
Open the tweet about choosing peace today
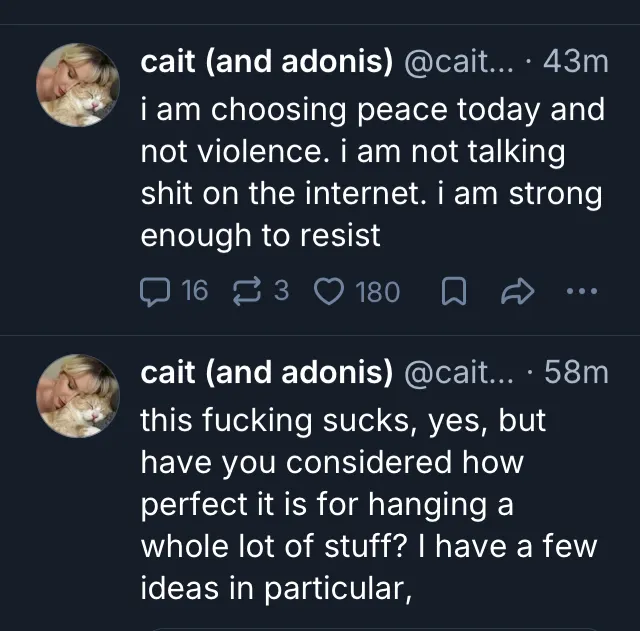[372, 172]
